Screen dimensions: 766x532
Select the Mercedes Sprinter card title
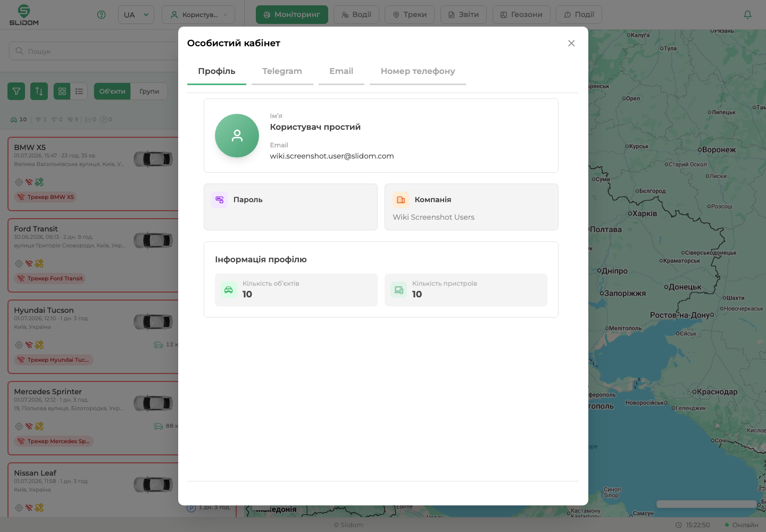click(48, 392)
